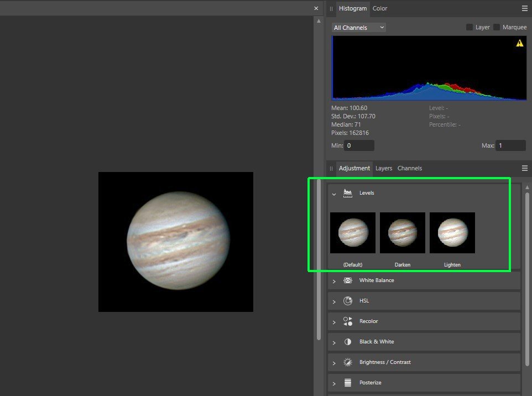Collapse the Levels adjustment section

point(334,194)
